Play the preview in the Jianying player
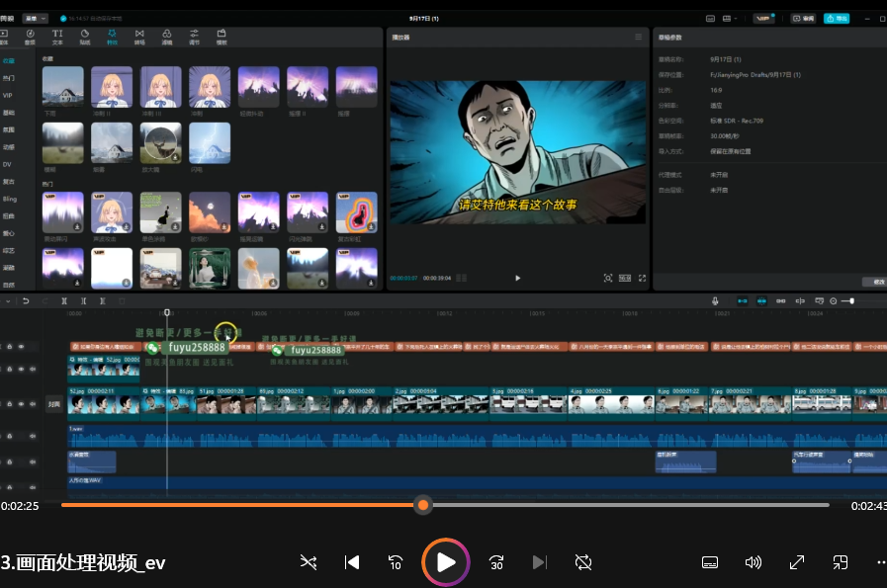The width and height of the screenshot is (887, 588). coord(517,278)
